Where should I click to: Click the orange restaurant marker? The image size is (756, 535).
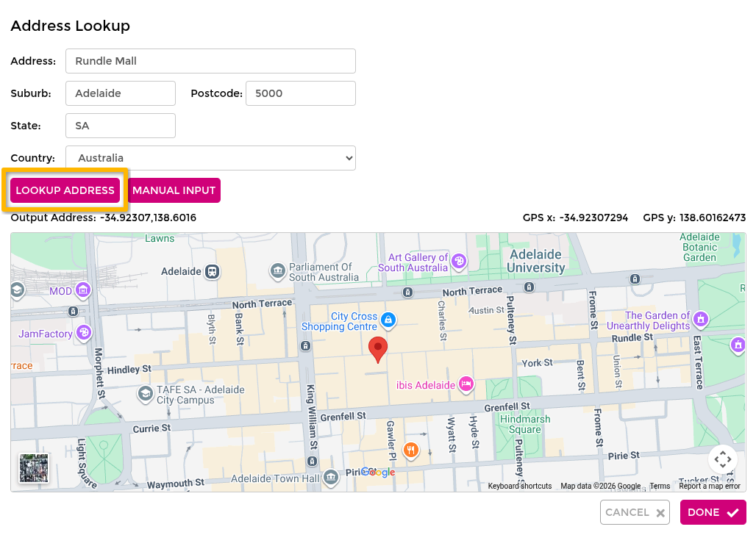click(x=411, y=450)
